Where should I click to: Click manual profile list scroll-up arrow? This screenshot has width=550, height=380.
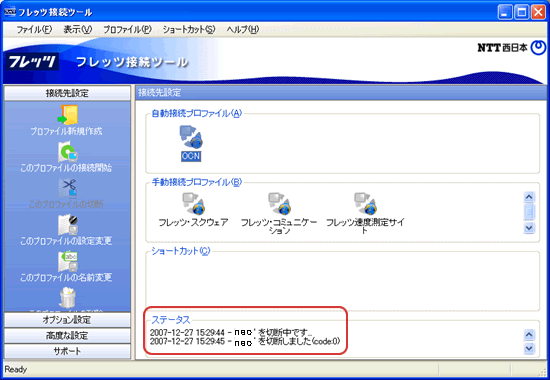tap(529, 197)
